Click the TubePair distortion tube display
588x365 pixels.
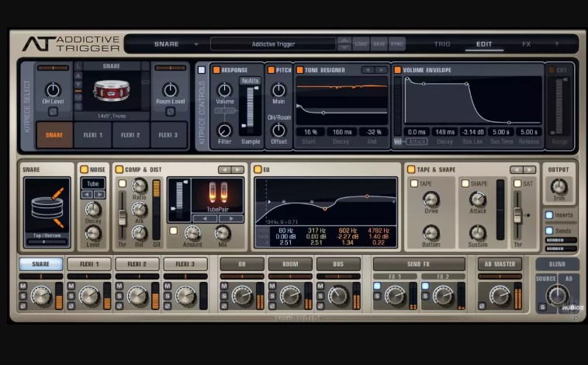pyautogui.click(x=217, y=195)
